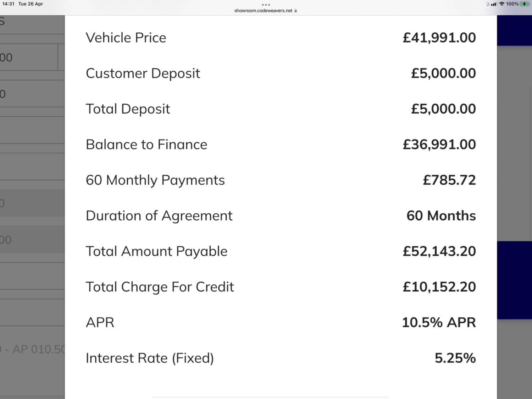Tap the Total Amount Payable £52,143.20
This screenshot has width=532, height=399.
[439, 251]
